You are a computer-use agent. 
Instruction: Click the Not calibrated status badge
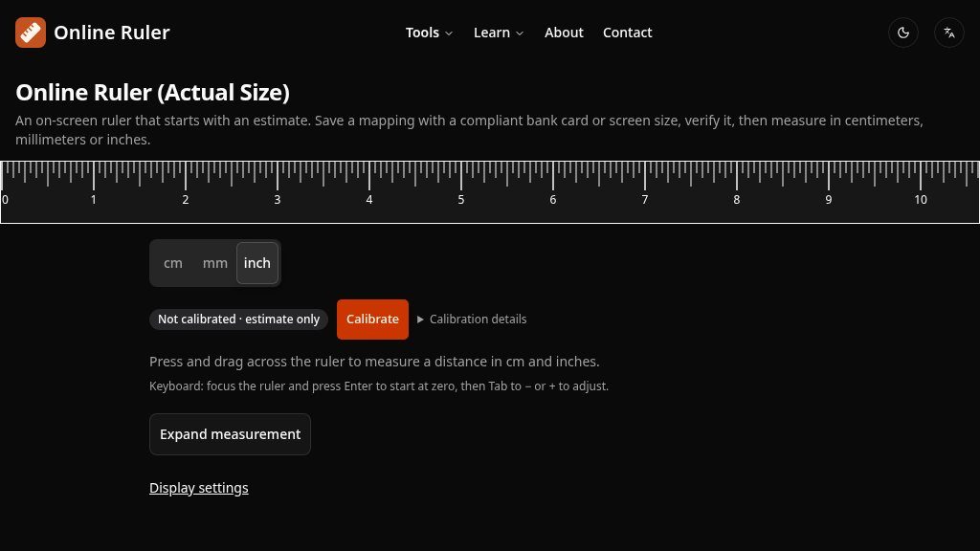point(238,320)
